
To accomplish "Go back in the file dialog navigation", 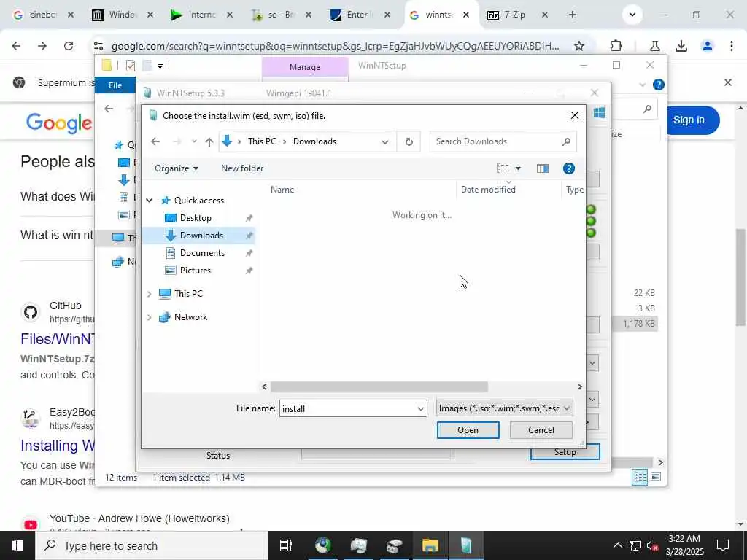I will point(155,141).
